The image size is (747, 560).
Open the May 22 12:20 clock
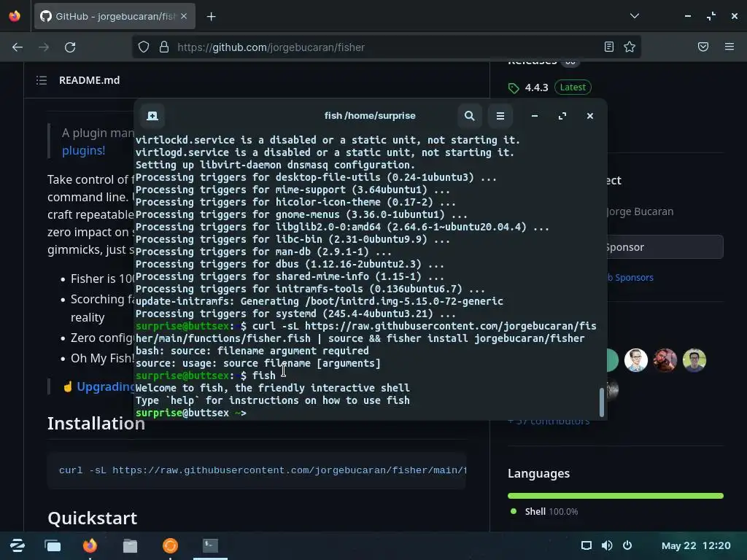[695, 545]
